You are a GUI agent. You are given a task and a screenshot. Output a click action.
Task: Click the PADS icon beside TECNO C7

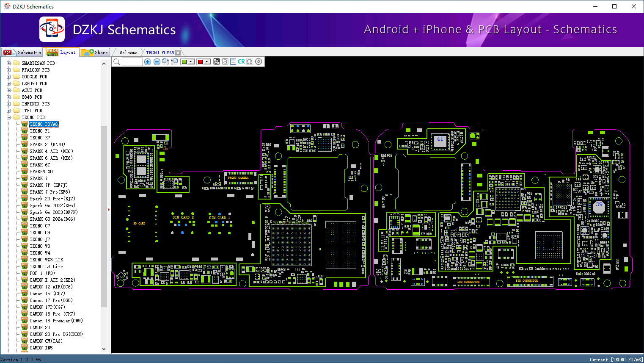pos(25,226)
